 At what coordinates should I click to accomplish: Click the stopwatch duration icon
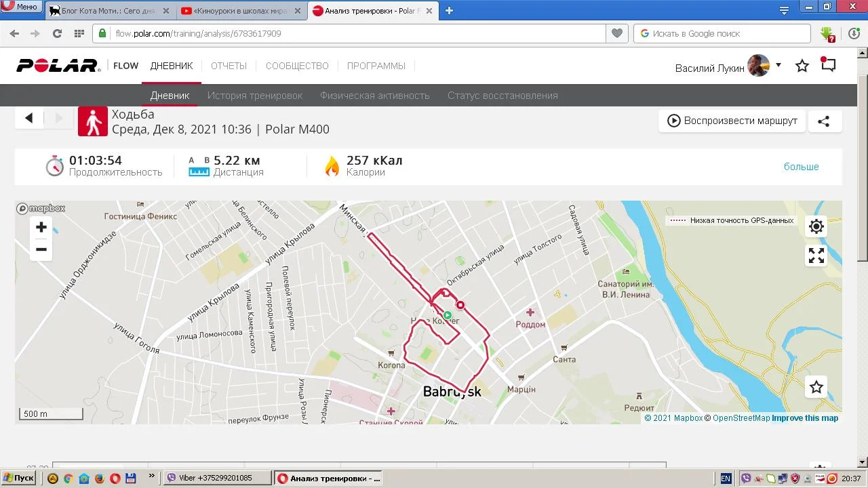55,165
